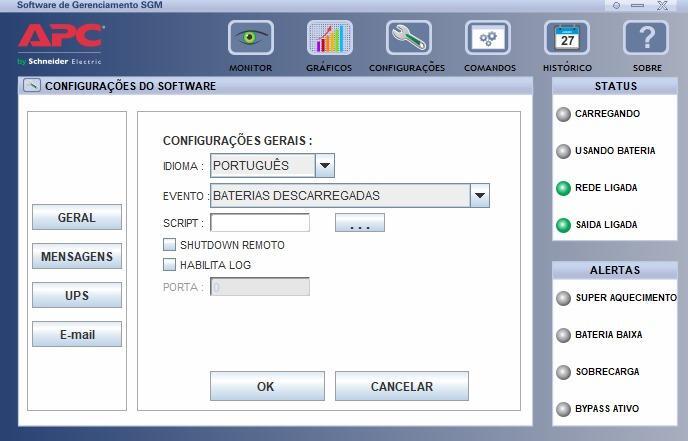688x441 pixels.
Task: Click the Usando Bateria status indicator
Action: pos(563,151)
